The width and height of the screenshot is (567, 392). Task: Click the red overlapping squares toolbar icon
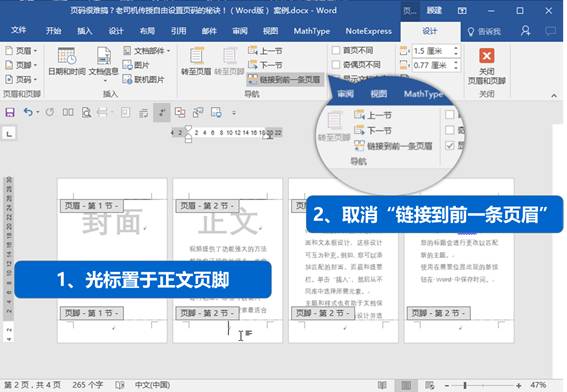180,112
